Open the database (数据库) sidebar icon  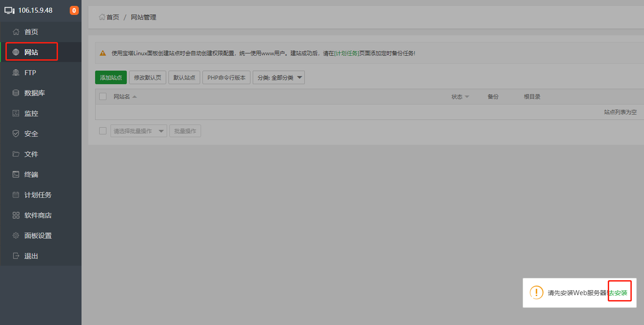(x=16, y=93)
